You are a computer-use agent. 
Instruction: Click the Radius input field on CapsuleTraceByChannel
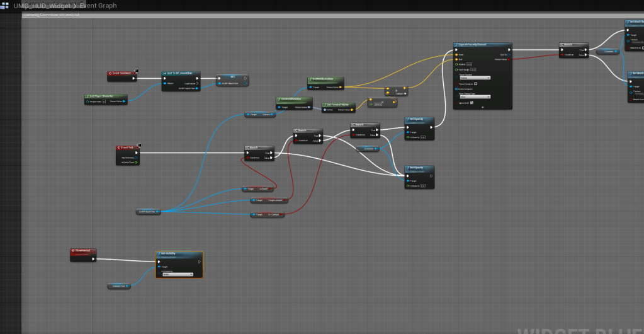click(469, 64)
